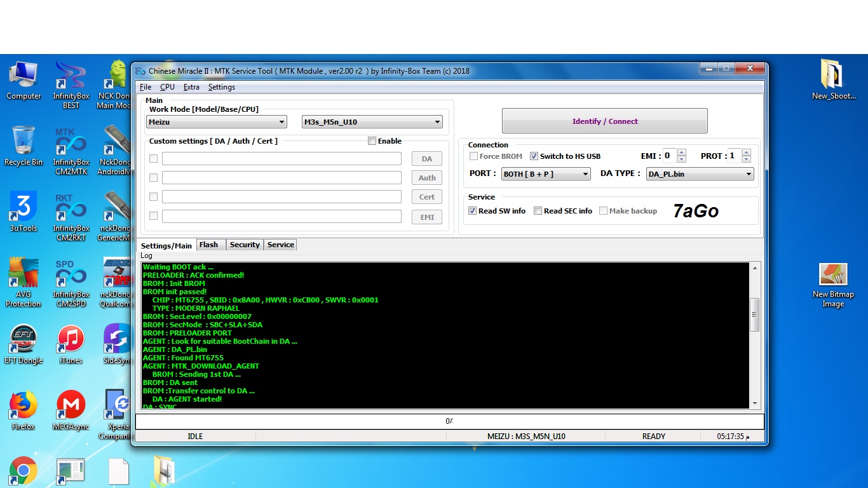The height and width of the screenshot is (488, 868).
Task: Select the zipped folder at desktop bottom
Action: point(164,471)
